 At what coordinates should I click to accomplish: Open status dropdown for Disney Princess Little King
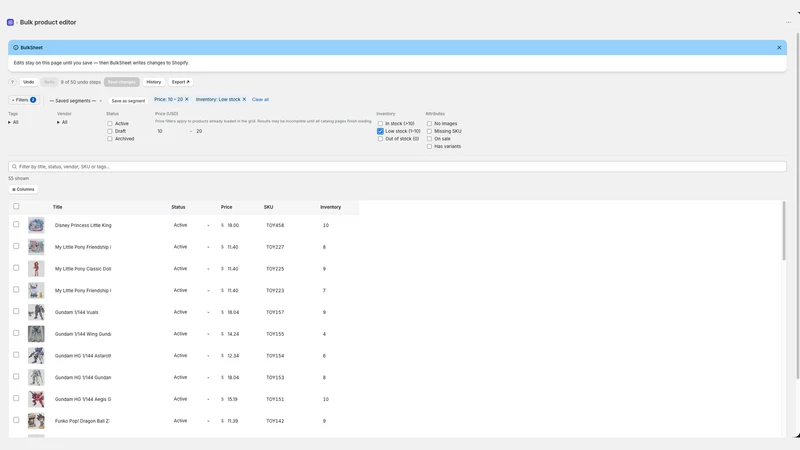tap(191, 225)
